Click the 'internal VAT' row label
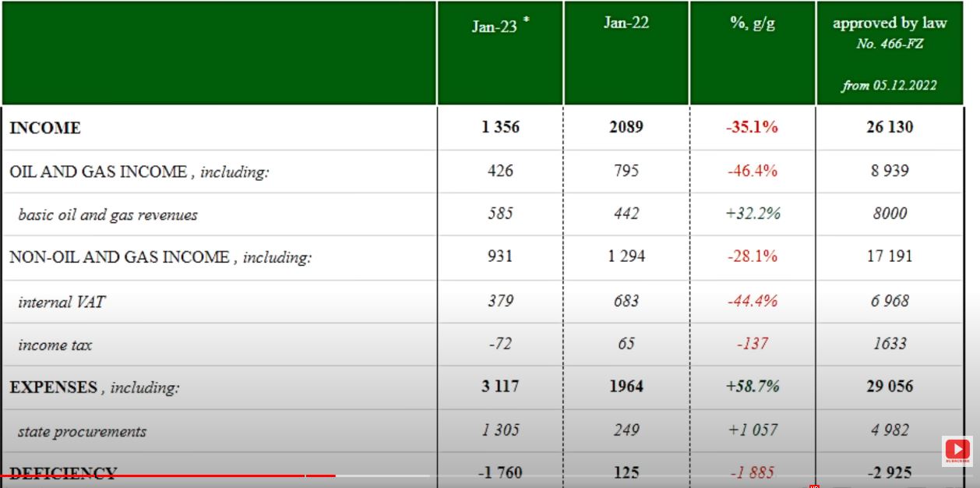The width and height of the screenshot is (980, 488). point(61,302)
